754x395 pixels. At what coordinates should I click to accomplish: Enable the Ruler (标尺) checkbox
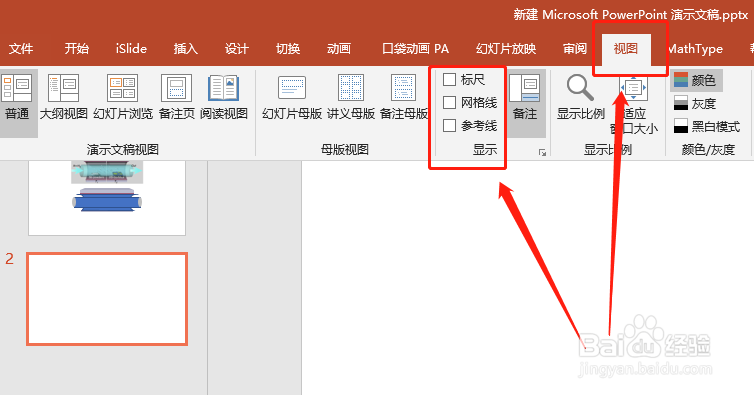(x=449, y=79)
